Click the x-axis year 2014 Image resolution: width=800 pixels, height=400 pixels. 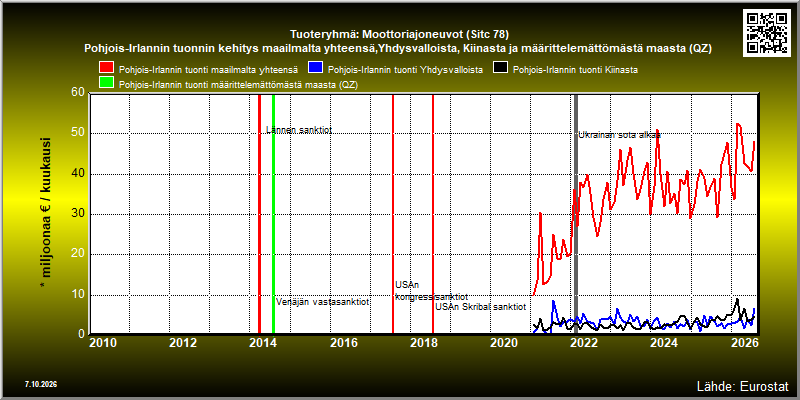(x=263, y=342)
